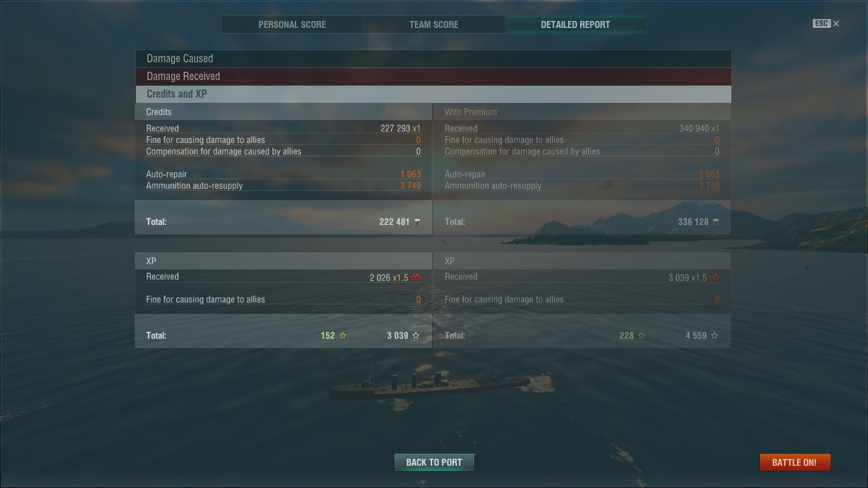Click the premium free XP star near 228
Screen dimensions: 868x488
[642, 335]
